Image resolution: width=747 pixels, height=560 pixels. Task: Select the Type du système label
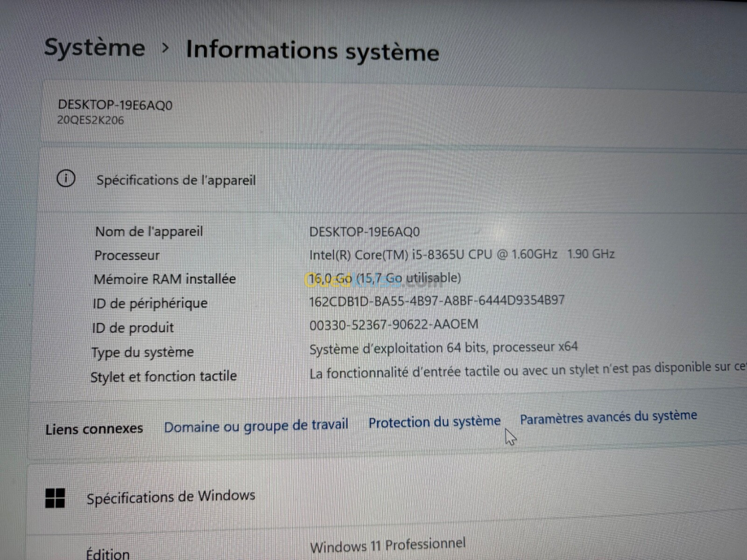pos(142,352)
